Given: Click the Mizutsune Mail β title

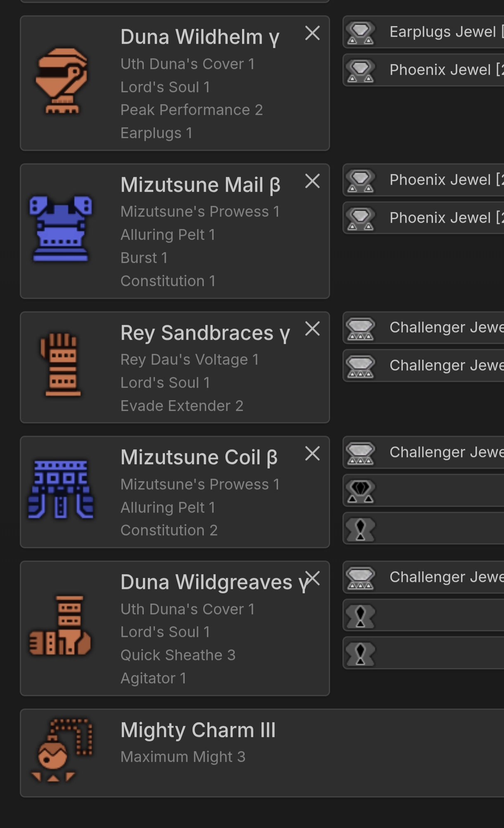Looking at the screenshot, I should pyautogui.click(x=200, y=185).
